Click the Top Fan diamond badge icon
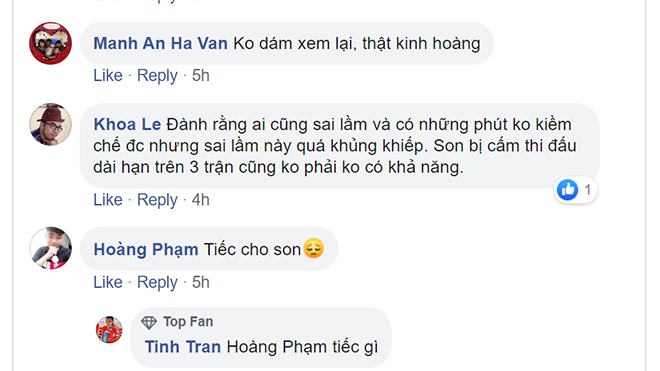The width and height of the screenshot is (660, 371). (x=149, y=322)
